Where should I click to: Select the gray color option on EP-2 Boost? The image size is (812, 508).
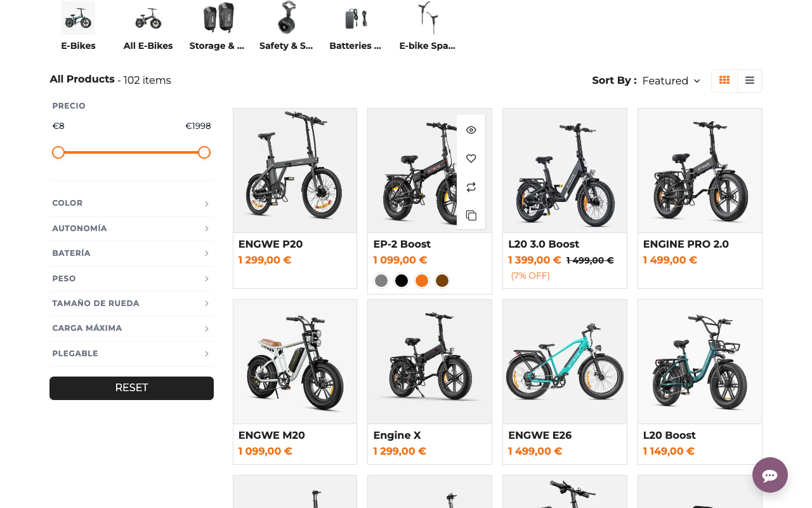(x=381, y=280)
